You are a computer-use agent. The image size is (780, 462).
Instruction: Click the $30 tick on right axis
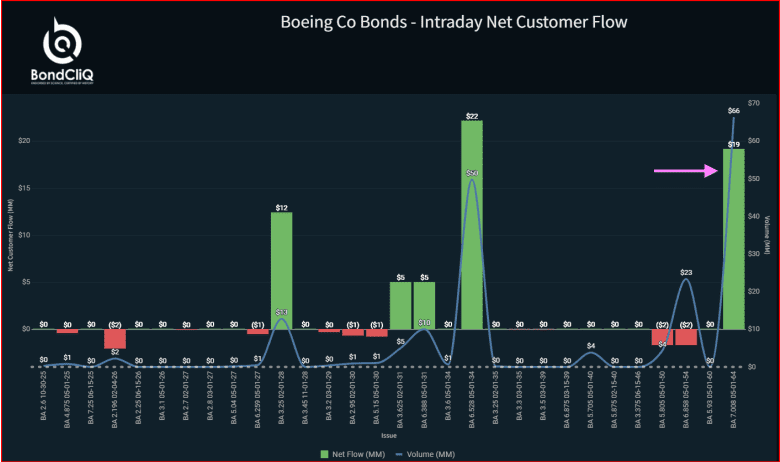click(x=754, y=254)
